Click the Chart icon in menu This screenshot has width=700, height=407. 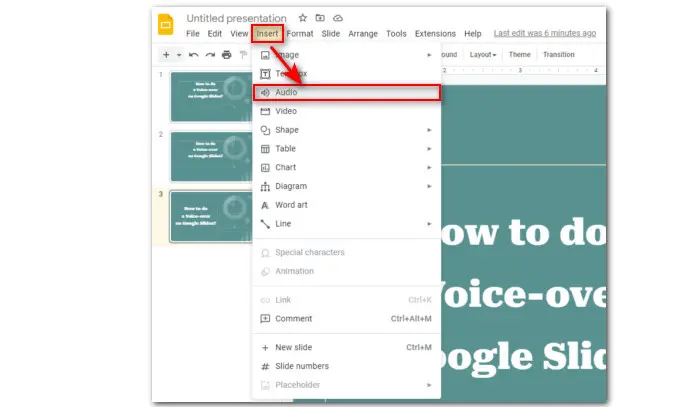click(265, 167)
